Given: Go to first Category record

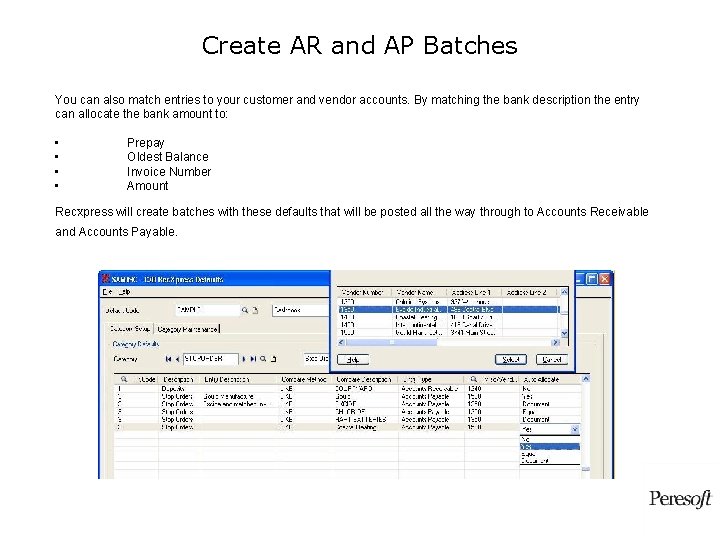Looking at the screenshot, I should tap(169, 359).
